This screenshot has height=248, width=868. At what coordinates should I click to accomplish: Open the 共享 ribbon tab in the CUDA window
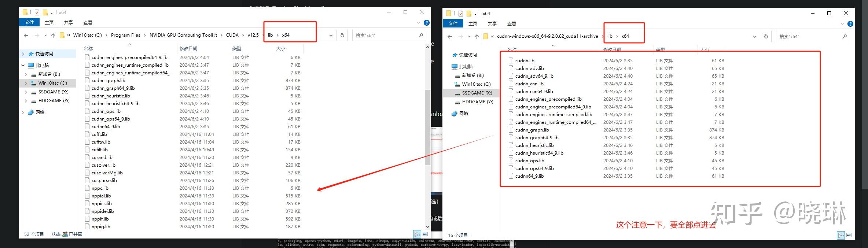pos(69,22)
